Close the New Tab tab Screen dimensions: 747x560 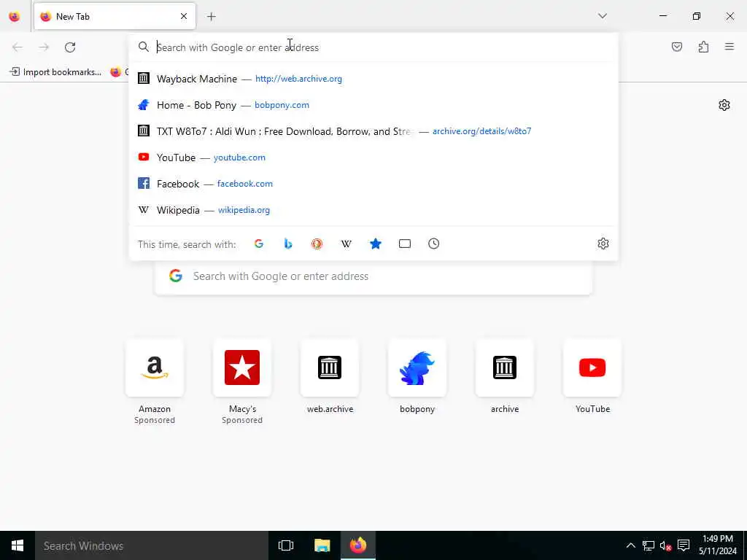tap(184, 16)
